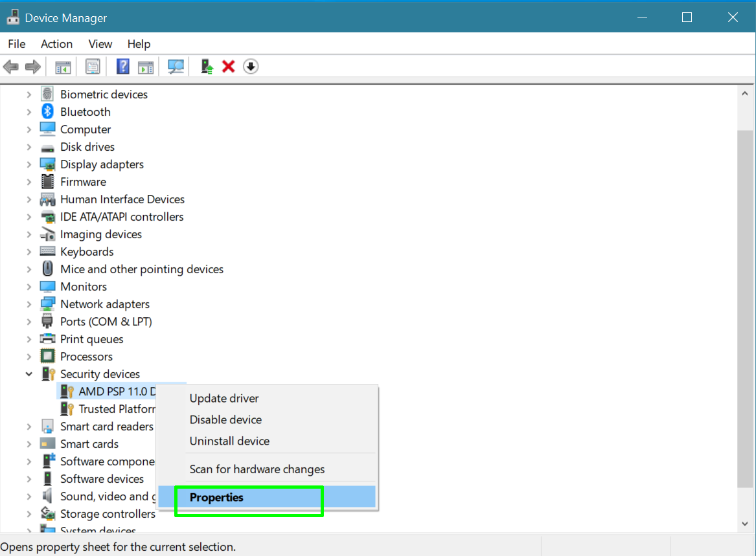
Task: Select the Firmware label
Action: (x=83, y=182)
